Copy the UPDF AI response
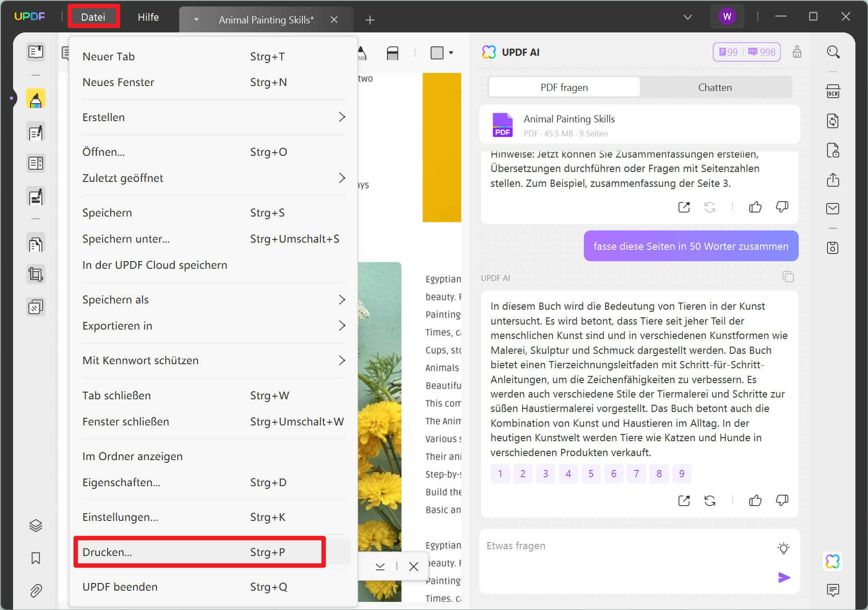 click(787, 276)
